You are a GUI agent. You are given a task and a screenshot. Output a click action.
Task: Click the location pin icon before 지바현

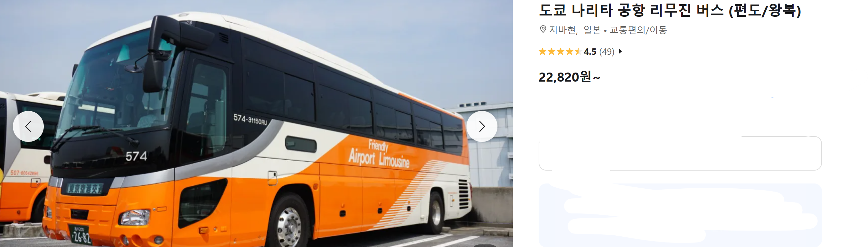(x=543, y=29)
